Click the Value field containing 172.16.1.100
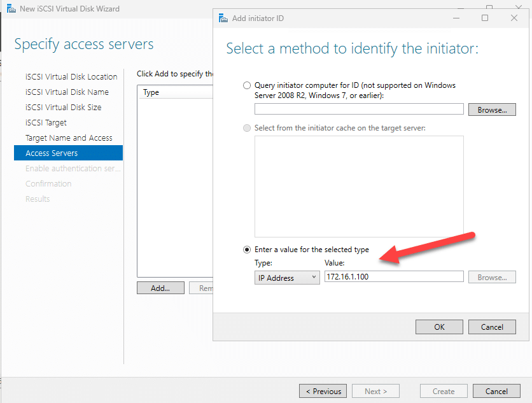The height and width of the screenshot is (403, 532). click(x=393, y=276)
